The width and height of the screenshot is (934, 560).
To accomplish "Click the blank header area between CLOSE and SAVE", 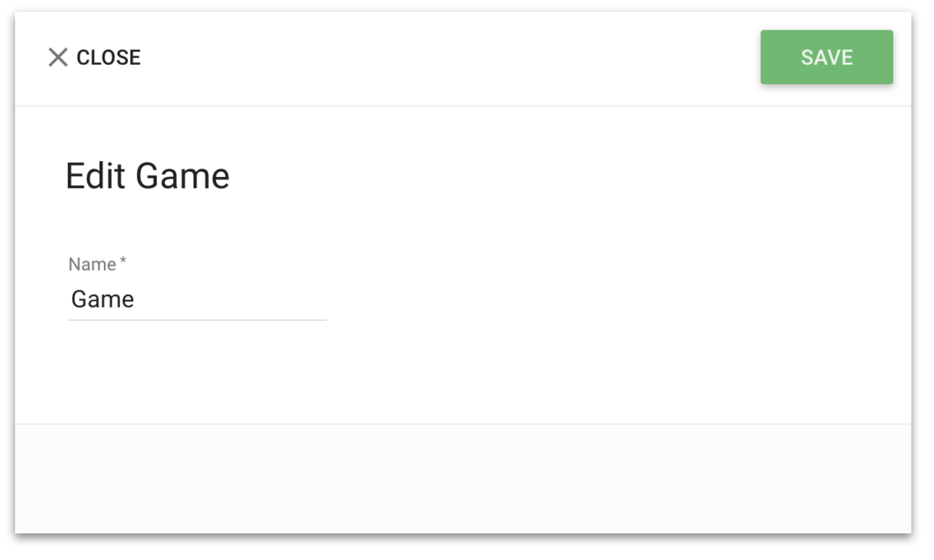I will (449, 58).
